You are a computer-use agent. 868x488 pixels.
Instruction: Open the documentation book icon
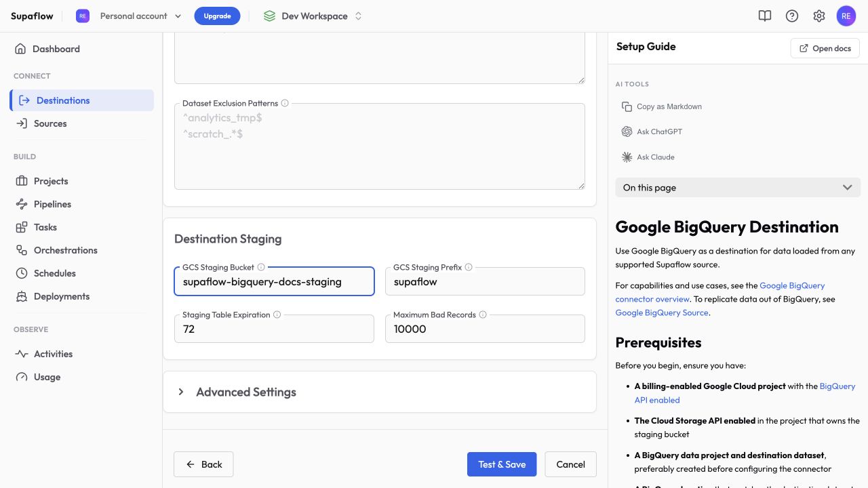tap(765, 16)
